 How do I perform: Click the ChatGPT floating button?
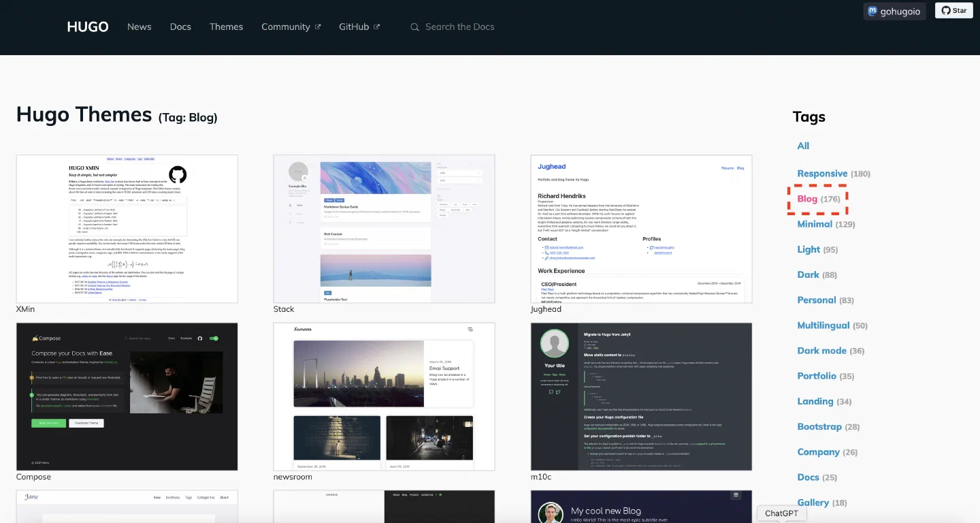[x=781, y=513]
